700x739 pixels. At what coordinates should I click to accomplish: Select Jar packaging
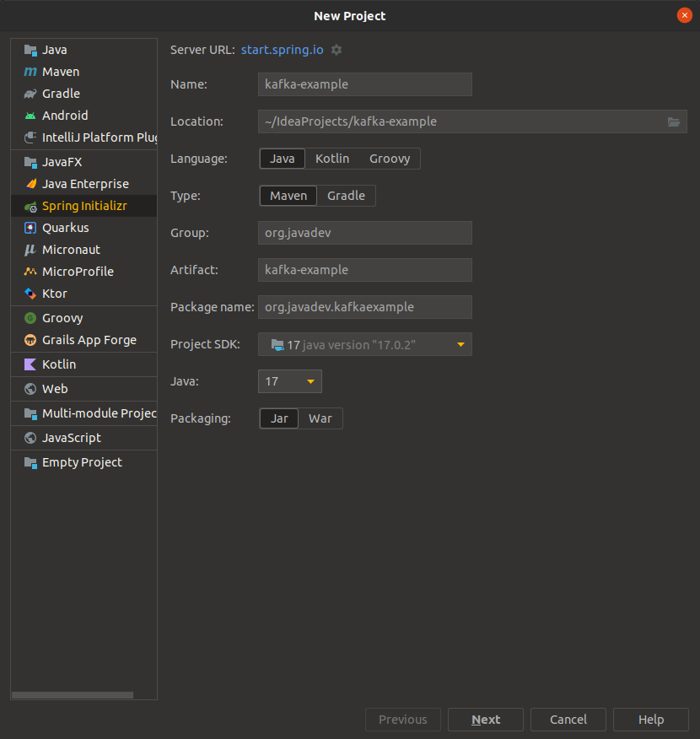coord(279,419)
